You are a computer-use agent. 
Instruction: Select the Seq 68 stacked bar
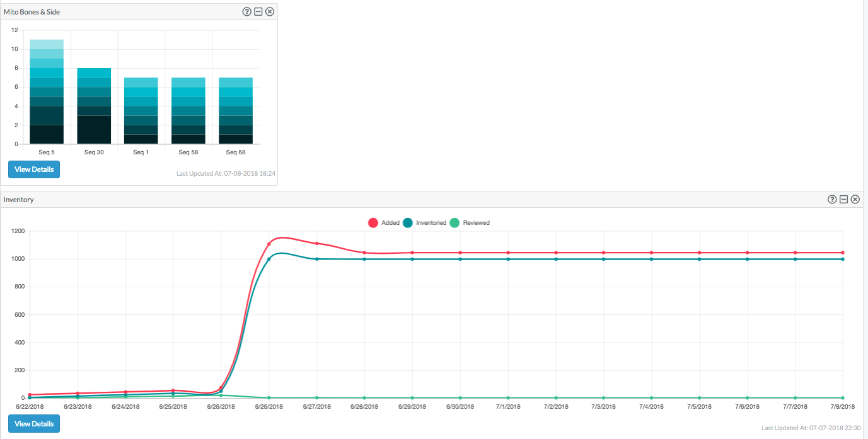(x=236, y=111)
